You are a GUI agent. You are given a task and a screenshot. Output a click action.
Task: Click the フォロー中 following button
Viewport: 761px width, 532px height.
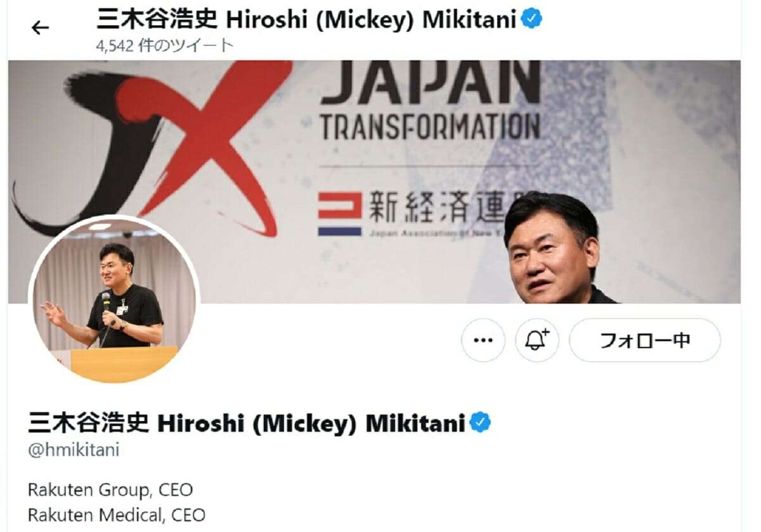(644, 341)
